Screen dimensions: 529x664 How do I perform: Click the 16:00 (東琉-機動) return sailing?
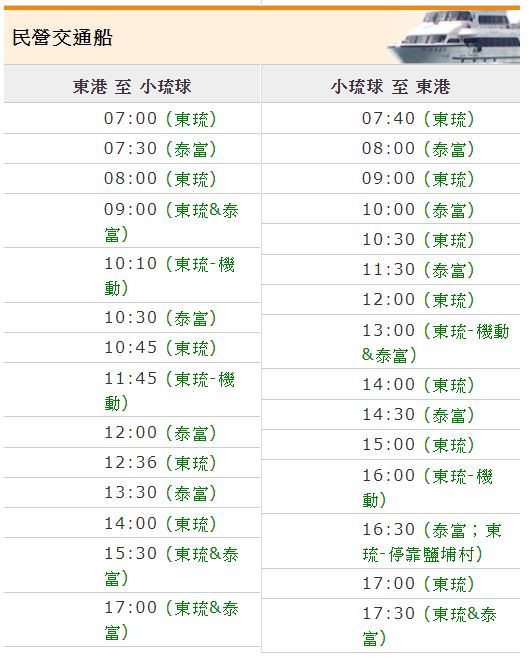pyautogui.click(x=427, y=487)
